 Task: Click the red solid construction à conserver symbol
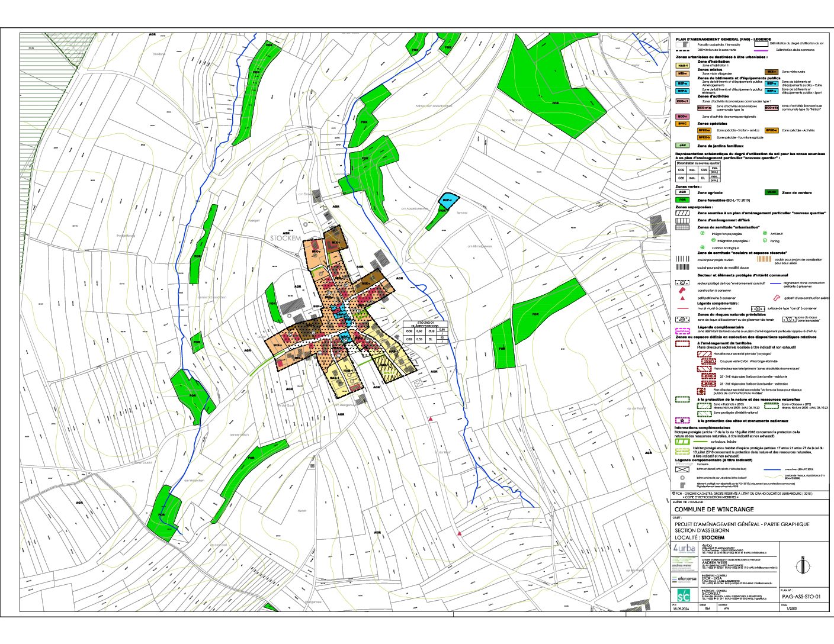pos(683,291)
